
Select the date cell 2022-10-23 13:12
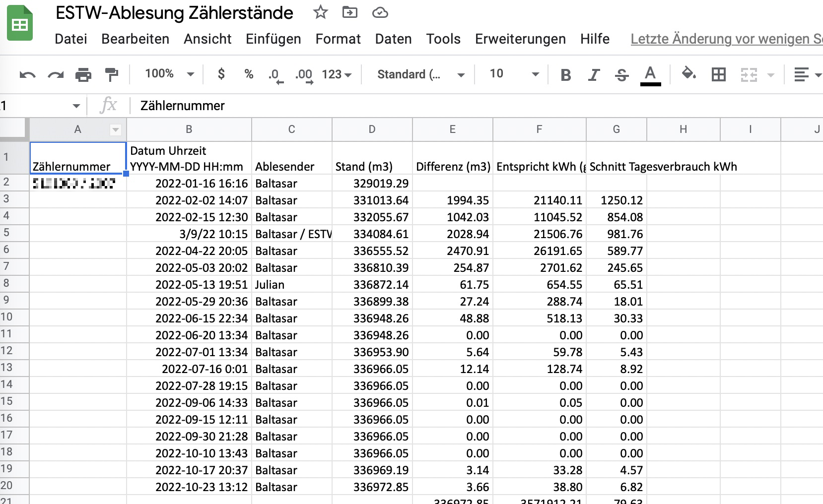tap(189, 487)
